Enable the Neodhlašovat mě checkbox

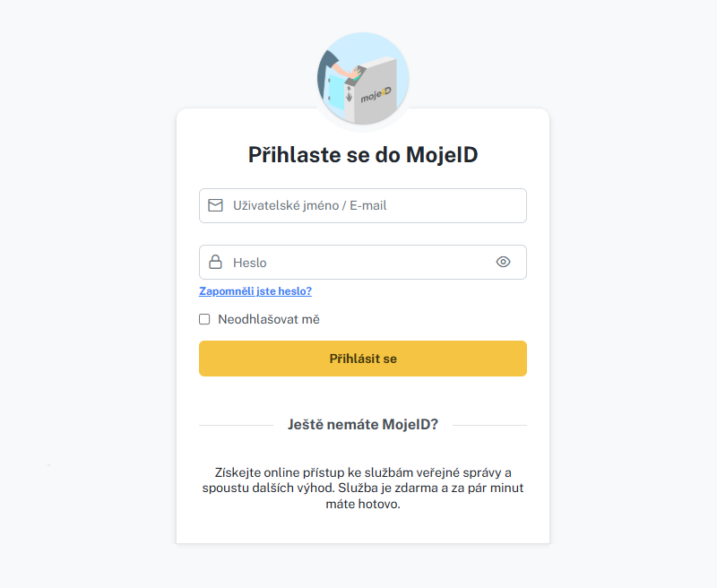click(x=204, y=319)
